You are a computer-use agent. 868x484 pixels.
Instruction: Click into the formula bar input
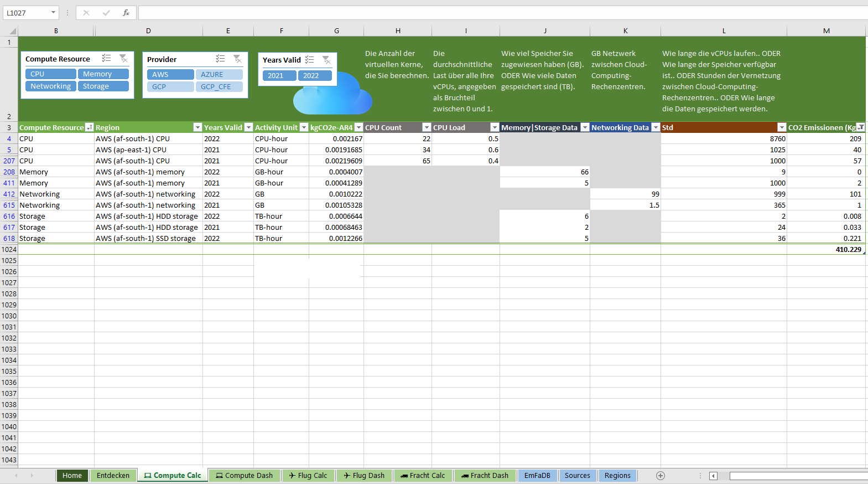(x=502, y=13)
